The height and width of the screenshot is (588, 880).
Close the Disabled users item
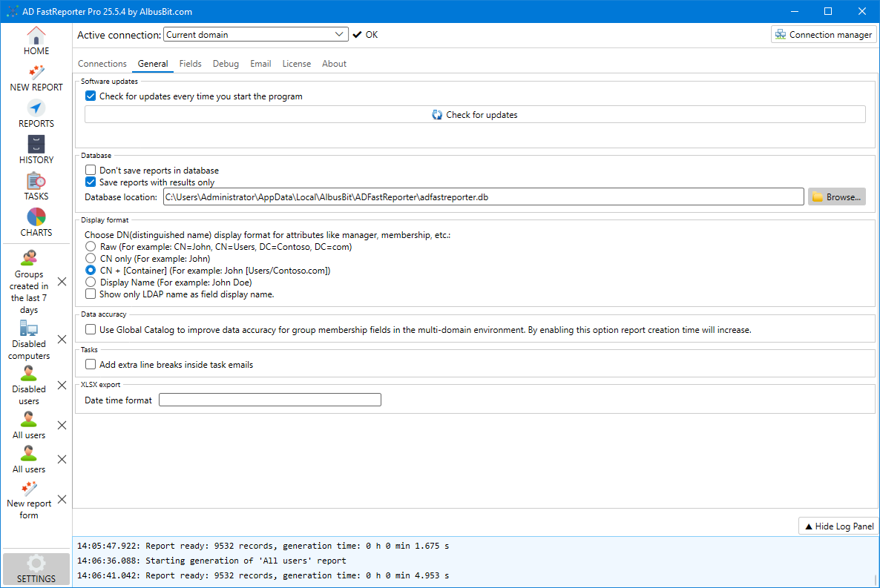click(62, 386)
